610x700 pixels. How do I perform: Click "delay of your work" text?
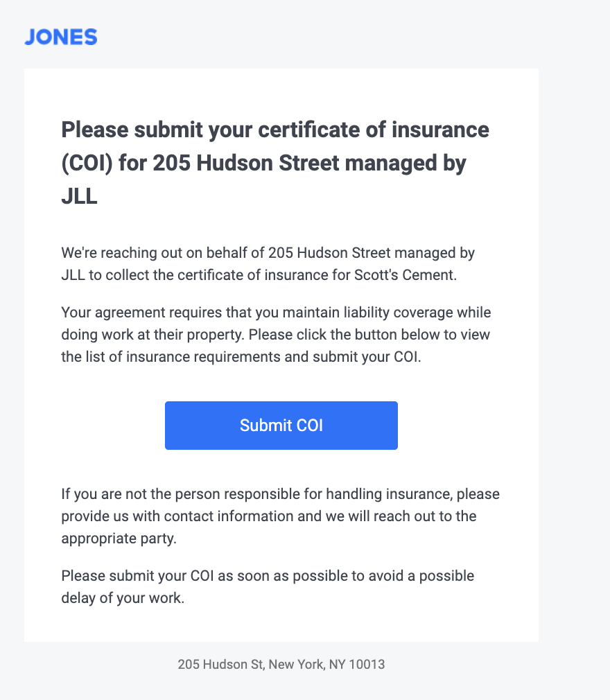coord(122,598)
